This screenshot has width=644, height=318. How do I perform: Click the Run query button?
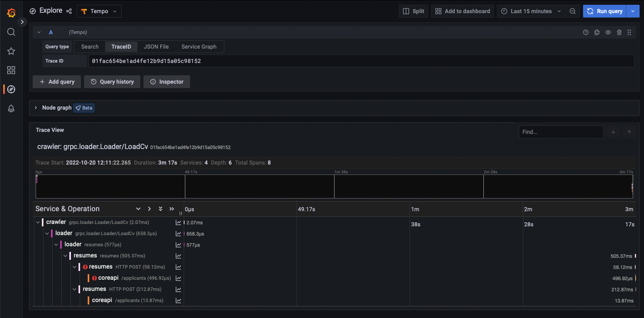(x=605, y=11)
